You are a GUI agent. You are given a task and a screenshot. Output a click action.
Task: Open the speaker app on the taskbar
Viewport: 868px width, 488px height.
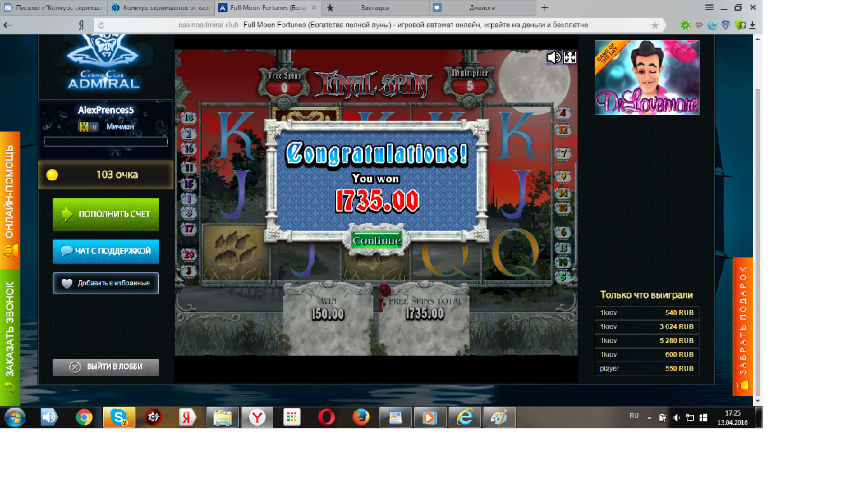click(x=49, y=417)
